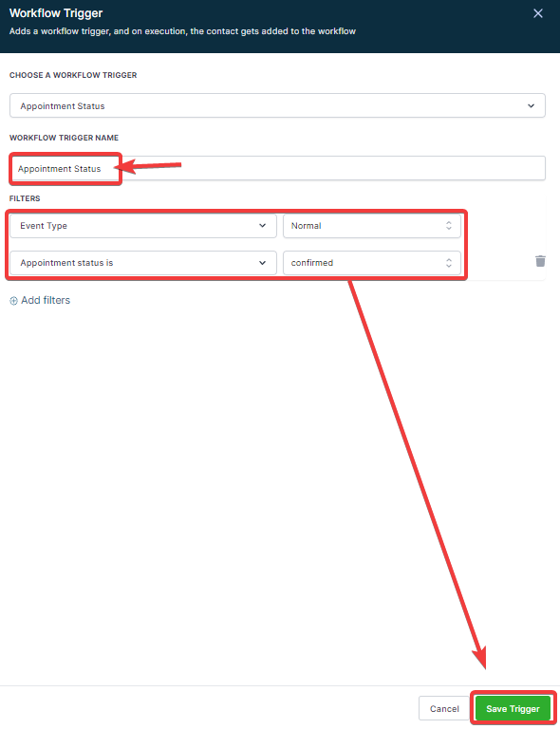
Task: Click the up-down arrows on confirmed field
Action: click(448, 263)
